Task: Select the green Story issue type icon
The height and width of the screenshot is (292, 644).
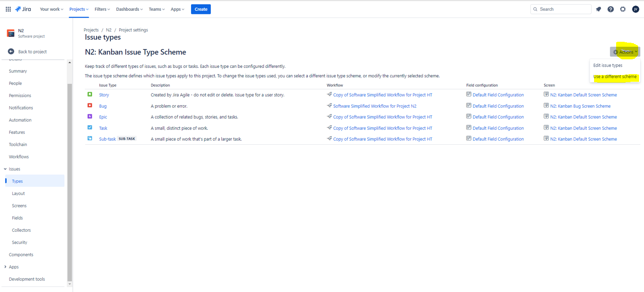Action: coord(90,94)
